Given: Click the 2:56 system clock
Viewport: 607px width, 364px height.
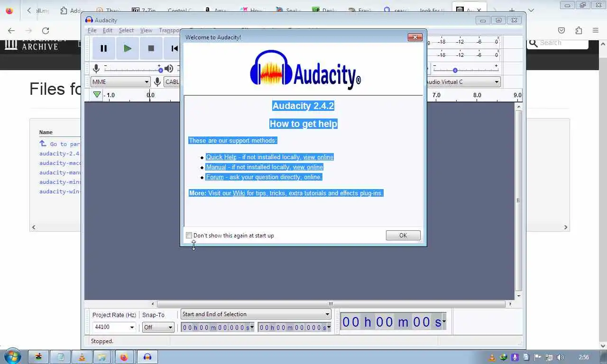Looking at the screenshot, I should pyautogui.click(x=583, y=357).
